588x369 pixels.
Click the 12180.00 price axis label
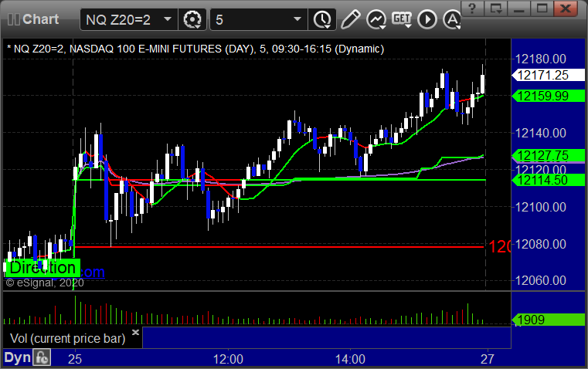pos(540,59)
